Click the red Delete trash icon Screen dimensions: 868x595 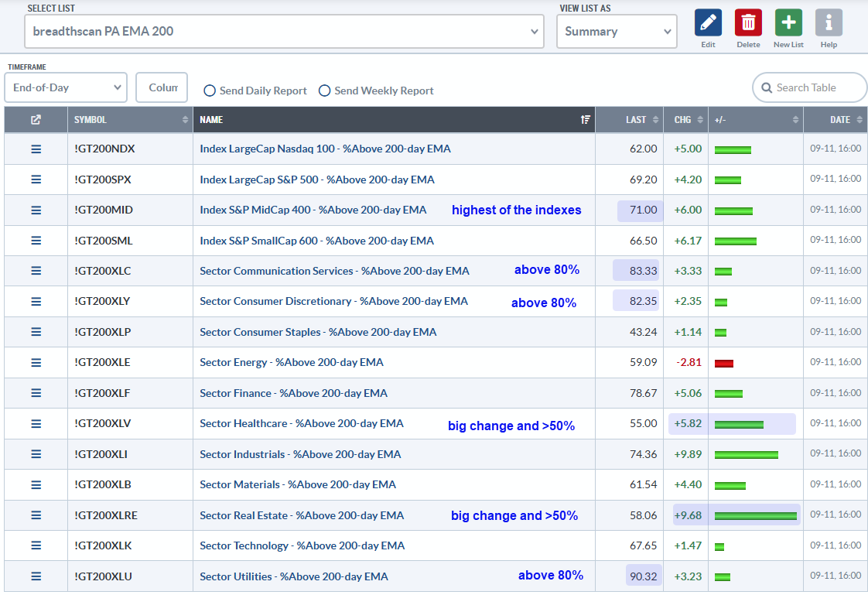coord(748,23)
